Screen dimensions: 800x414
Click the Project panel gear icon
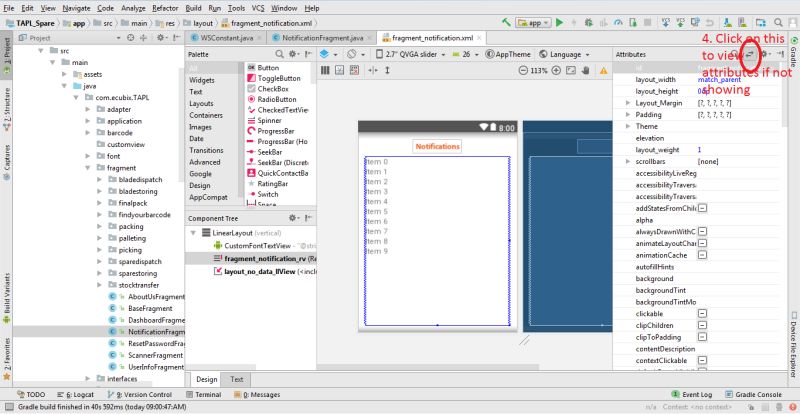161,38
